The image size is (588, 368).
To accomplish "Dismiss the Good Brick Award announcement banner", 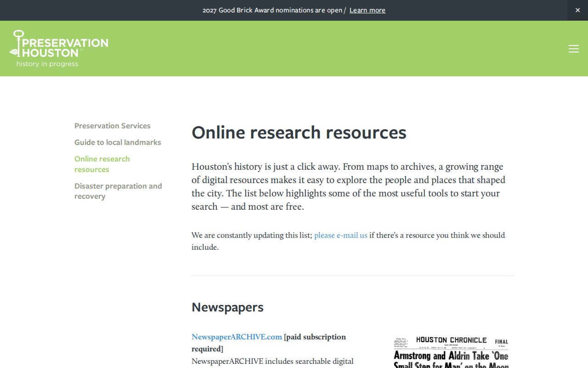I will pyautogui.click(x=577, y=10).
